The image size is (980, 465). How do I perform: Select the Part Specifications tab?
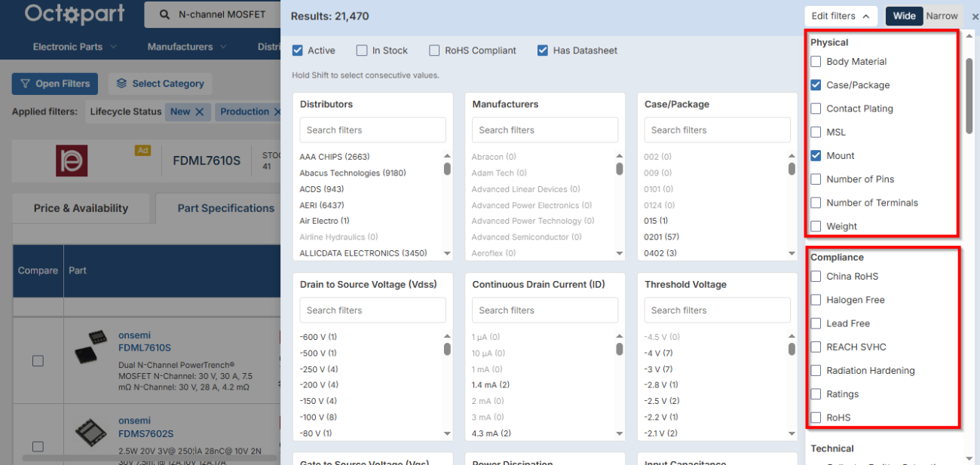tap(226, 209)
